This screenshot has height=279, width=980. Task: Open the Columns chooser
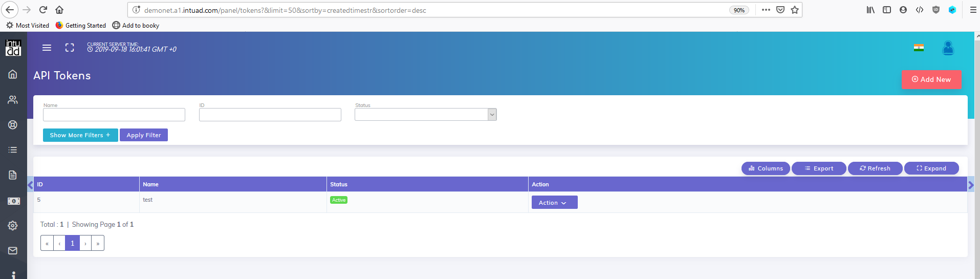(766, 168)
